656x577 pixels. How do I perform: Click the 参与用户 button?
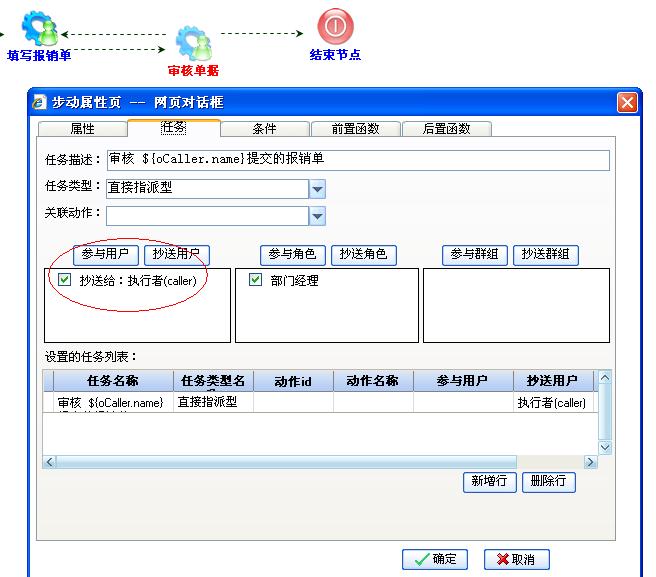point(105,255)
